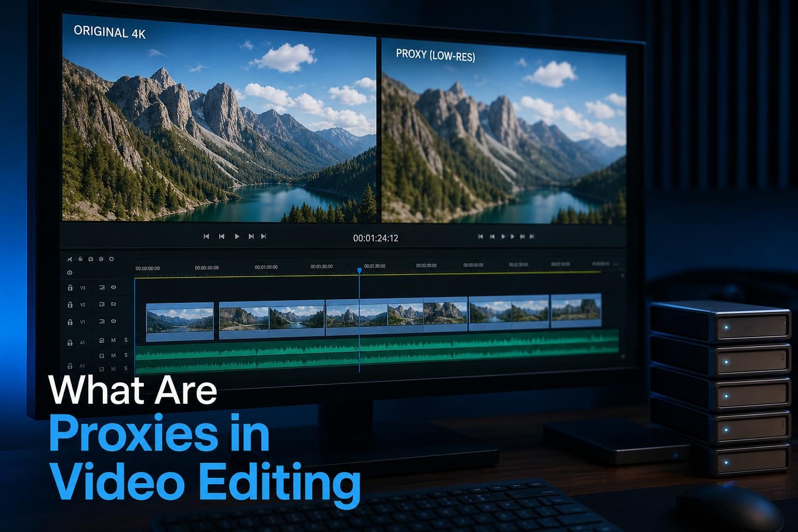Viewport: 798px width, 532px height.
Task: Click the A1 track's square icon before M
Action: click(102, 340)
